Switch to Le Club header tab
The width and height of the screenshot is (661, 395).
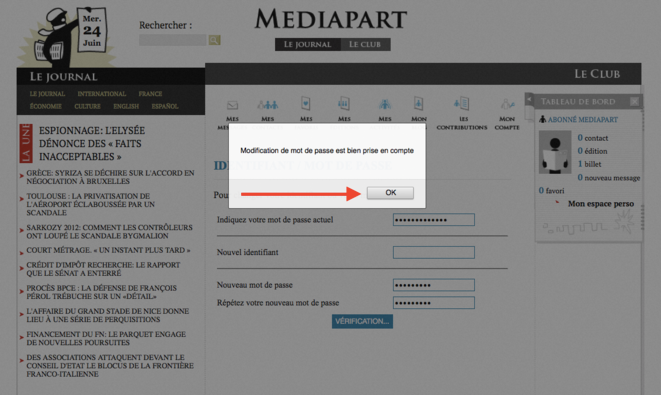point(365,44)
